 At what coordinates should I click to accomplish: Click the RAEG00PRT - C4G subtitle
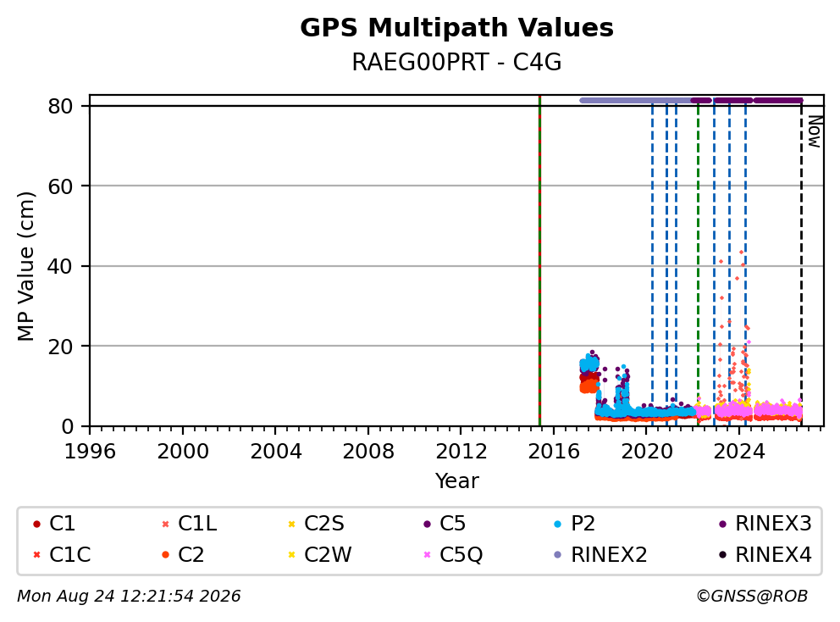tap(456, 62)
